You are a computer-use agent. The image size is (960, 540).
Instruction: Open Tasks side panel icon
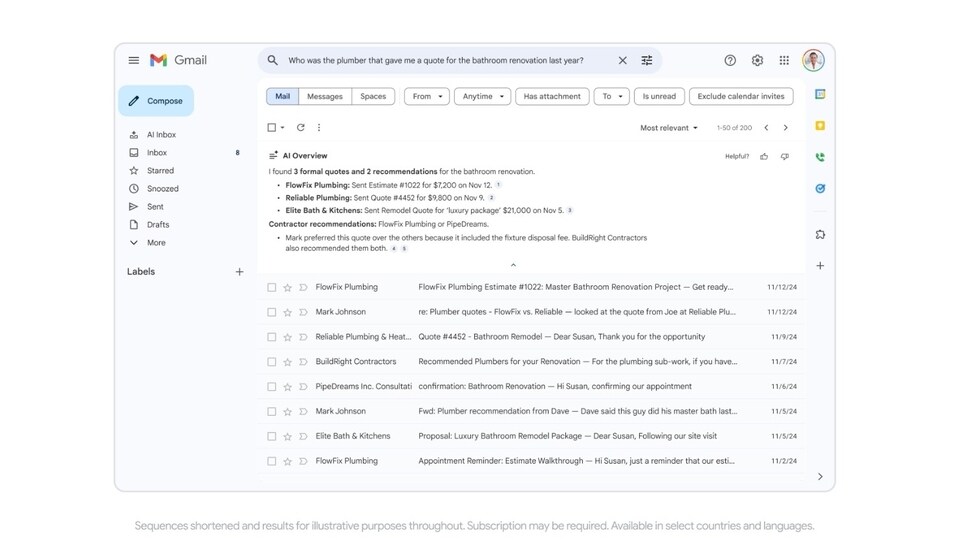pyautogui.click(x=820, y=189)
